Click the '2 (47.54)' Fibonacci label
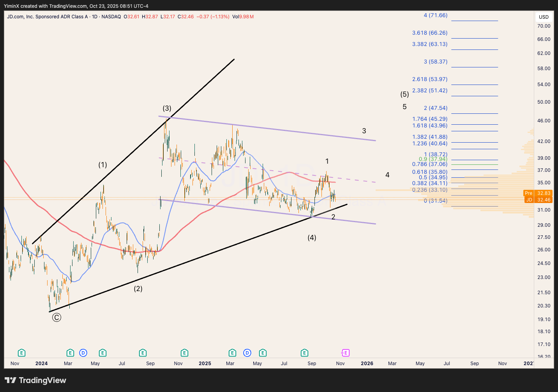This screenshot has height=392, width=558. click(436, 108)
